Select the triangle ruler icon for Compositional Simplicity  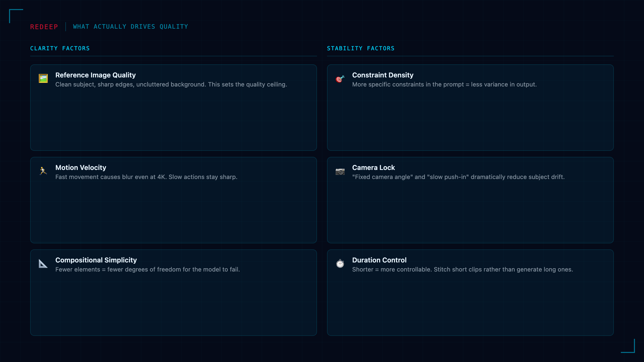43,263
